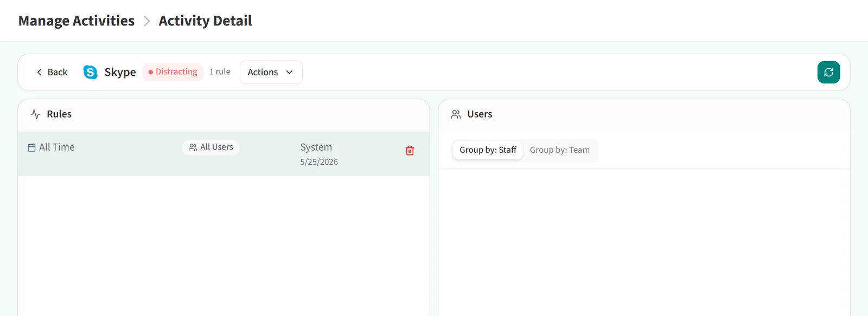Click the "1 rule" count text
This screenshot has width=868, height=316.
tap(220, 72)
